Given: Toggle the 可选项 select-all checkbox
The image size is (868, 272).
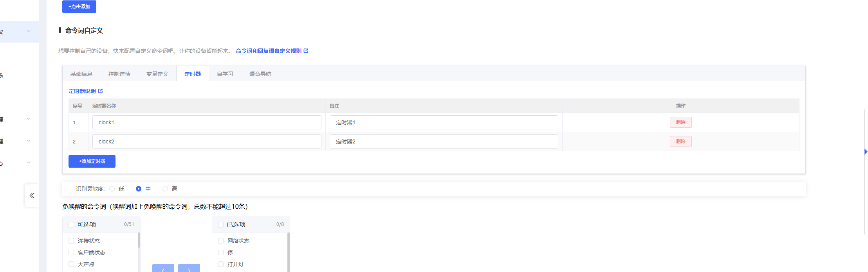Looking at the screenshot, I should (71, 225).
